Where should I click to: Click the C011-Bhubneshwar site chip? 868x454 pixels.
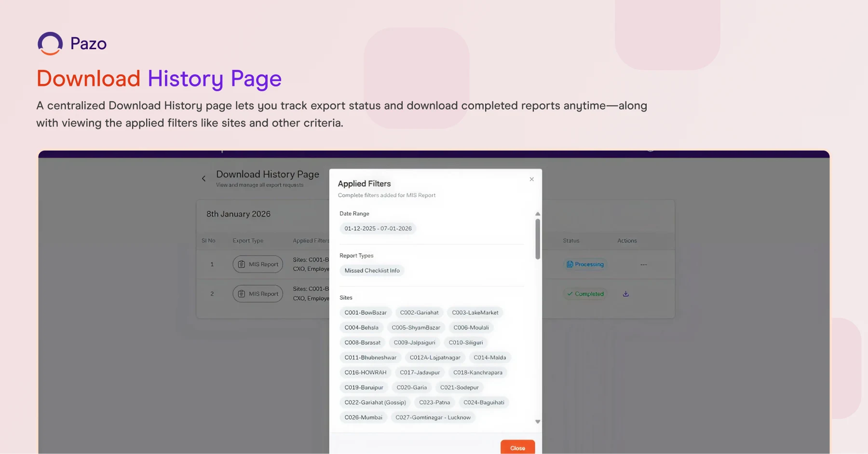click(x=370, y=358)
